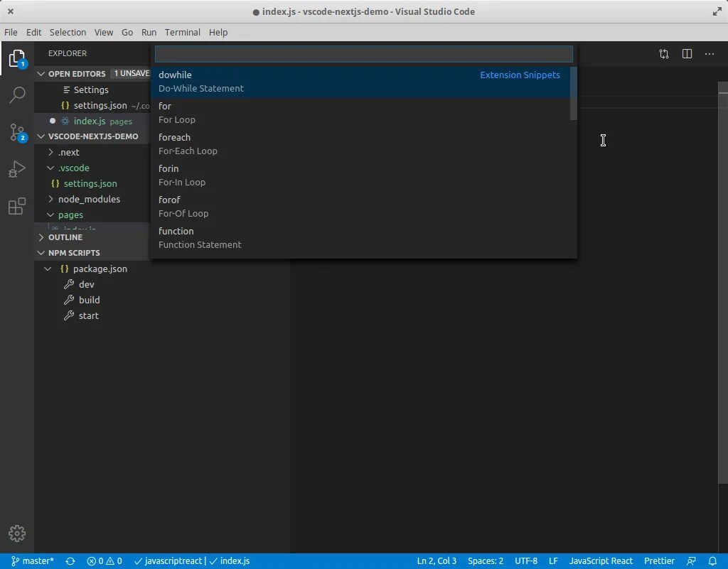
Task: Open the Selection menu
Action: (68, 33)
